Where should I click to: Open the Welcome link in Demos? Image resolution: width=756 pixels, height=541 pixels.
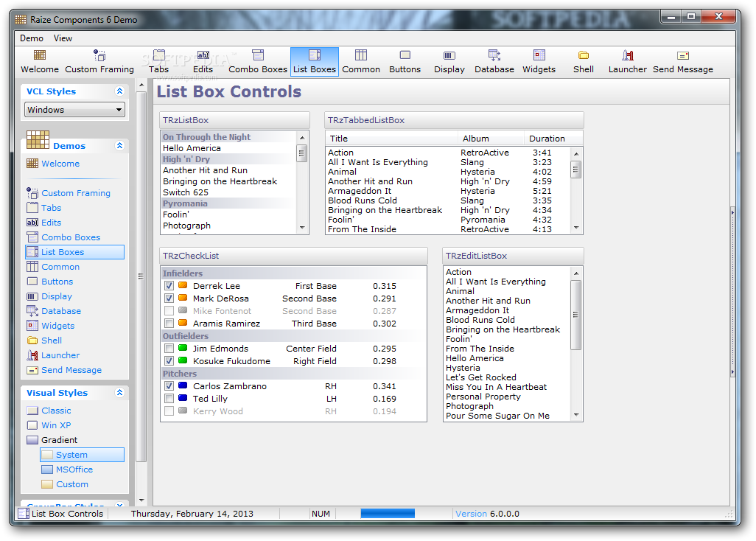coord(60,164)
